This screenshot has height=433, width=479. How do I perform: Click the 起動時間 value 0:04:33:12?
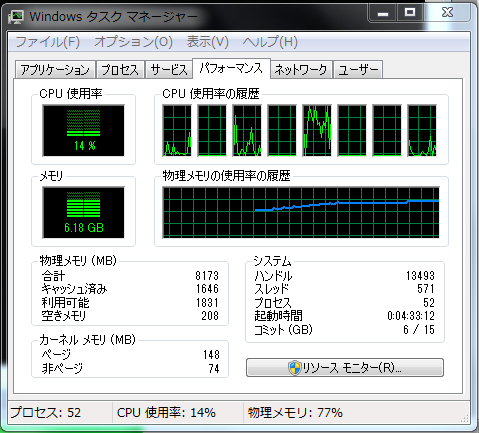pos(411,315)
